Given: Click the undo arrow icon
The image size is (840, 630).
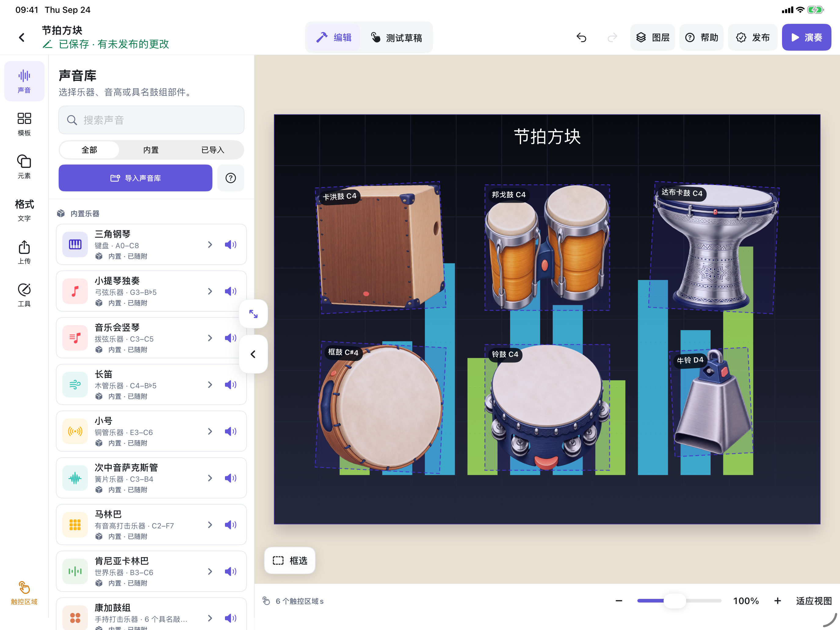Looking at the screenshot, I should point(581,37).
